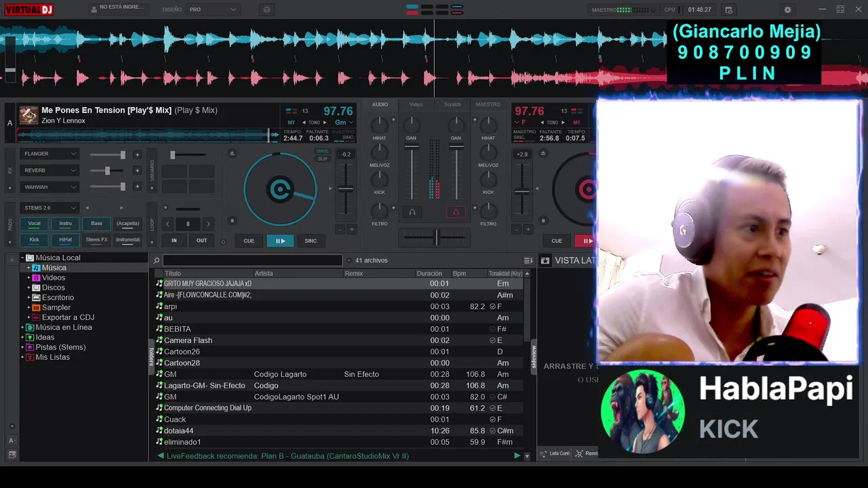
Task: Click the Música folder icon
Action: tap(37, 268)
